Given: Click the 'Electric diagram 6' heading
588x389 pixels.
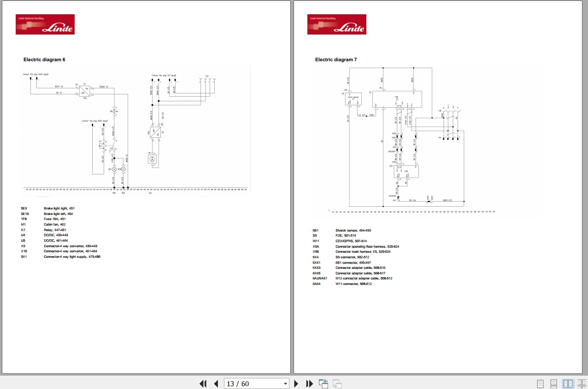Looking at the screenshot, I should click(44, 59).
